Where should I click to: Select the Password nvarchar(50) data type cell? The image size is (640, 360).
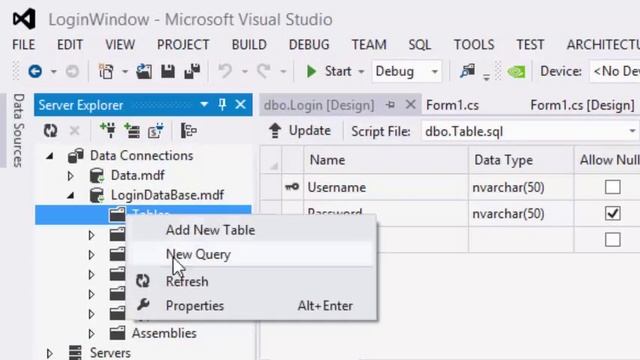[521, 213]
